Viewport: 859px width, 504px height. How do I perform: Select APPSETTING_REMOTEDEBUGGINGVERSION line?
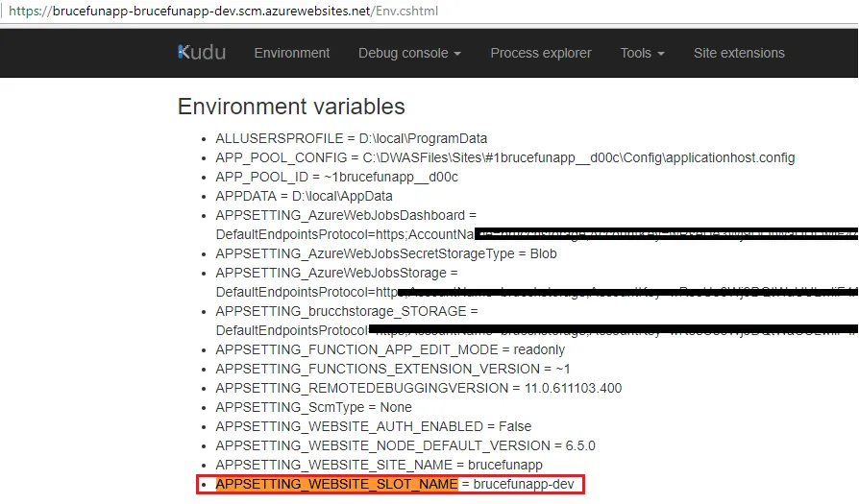(419, 388)
